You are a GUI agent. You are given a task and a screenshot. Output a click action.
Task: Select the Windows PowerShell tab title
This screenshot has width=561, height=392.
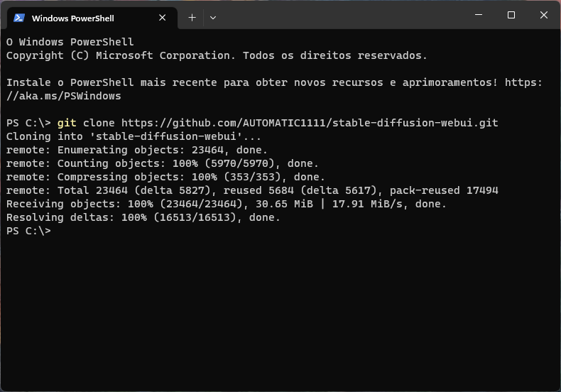pos(73,18)
